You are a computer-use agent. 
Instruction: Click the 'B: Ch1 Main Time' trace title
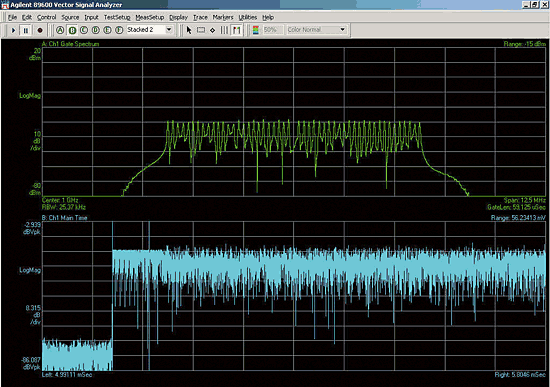point(64,218)
